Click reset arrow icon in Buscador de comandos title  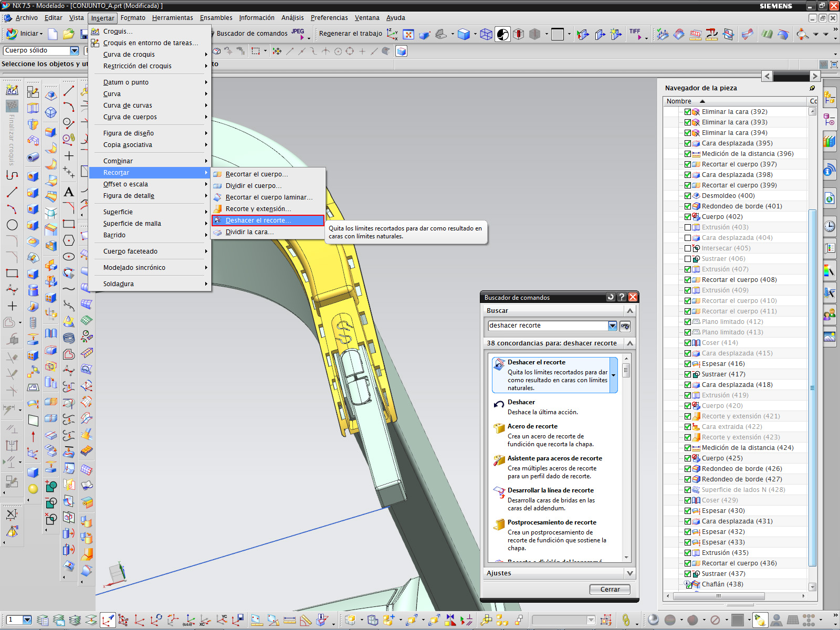coord(610,297)
